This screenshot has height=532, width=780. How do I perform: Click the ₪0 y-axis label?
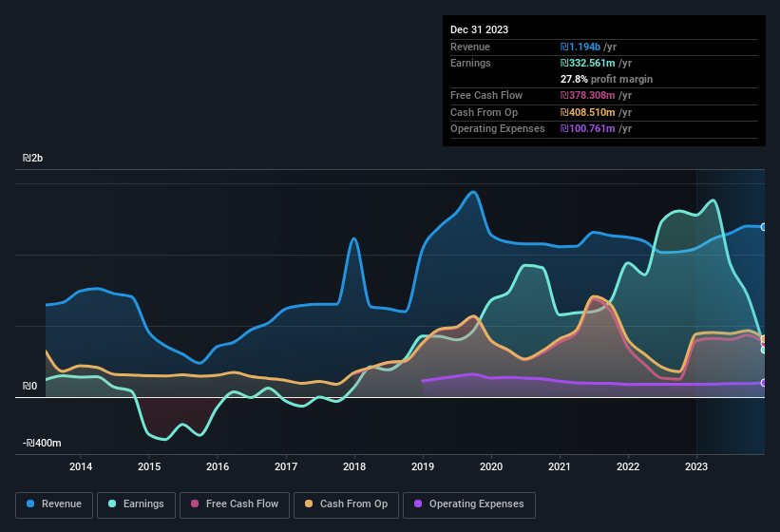pos(29,386)
